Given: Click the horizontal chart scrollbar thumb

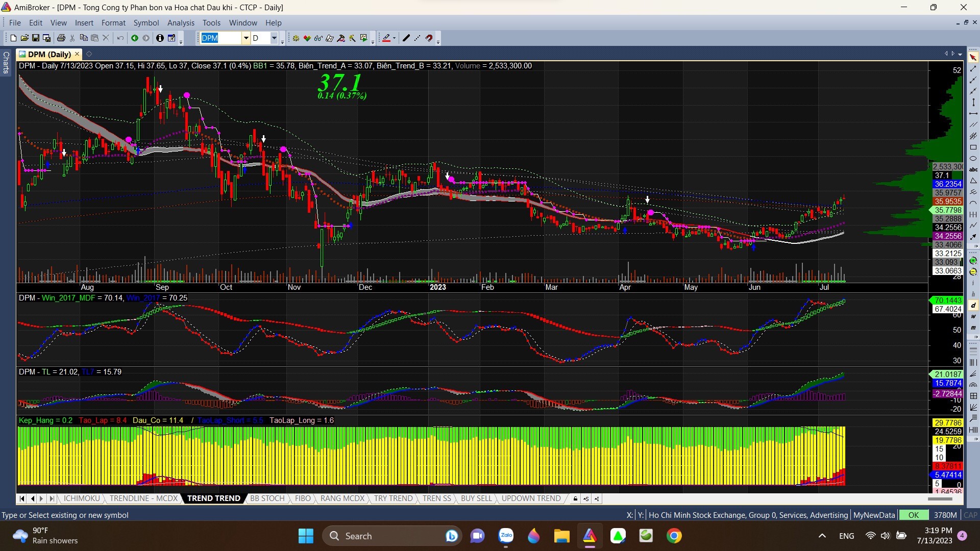Looking at the screenshot, I should click(940, 498).
